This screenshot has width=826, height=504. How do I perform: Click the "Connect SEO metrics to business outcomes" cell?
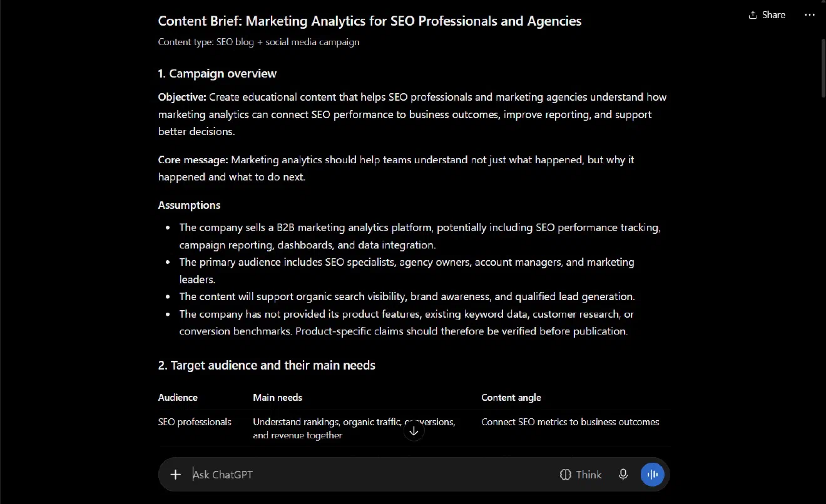(570, 422)
